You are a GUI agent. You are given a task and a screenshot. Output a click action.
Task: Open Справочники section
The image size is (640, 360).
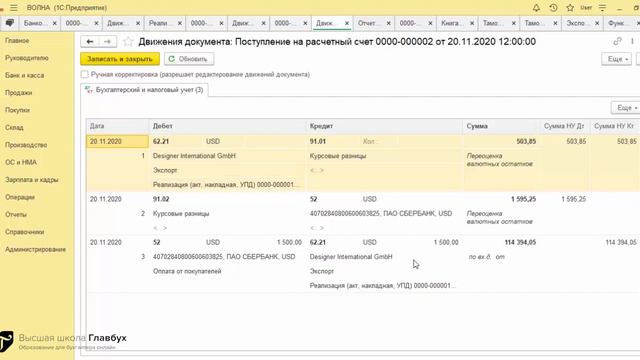pos(24,232)
